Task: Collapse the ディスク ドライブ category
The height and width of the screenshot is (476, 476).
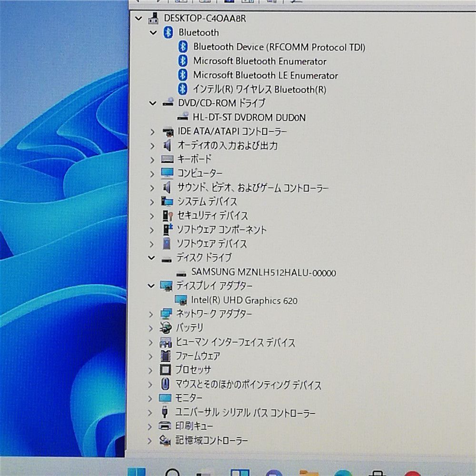Action: click(151, 258)
